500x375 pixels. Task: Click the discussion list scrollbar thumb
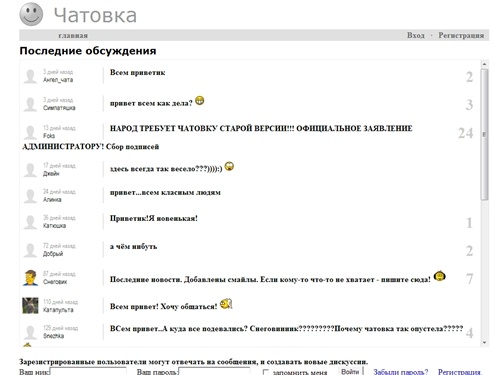coord(485,134)
